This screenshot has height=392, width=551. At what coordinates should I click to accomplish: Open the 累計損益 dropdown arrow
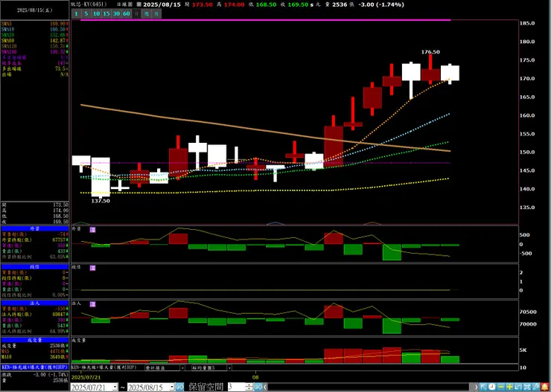pos(182,367)
